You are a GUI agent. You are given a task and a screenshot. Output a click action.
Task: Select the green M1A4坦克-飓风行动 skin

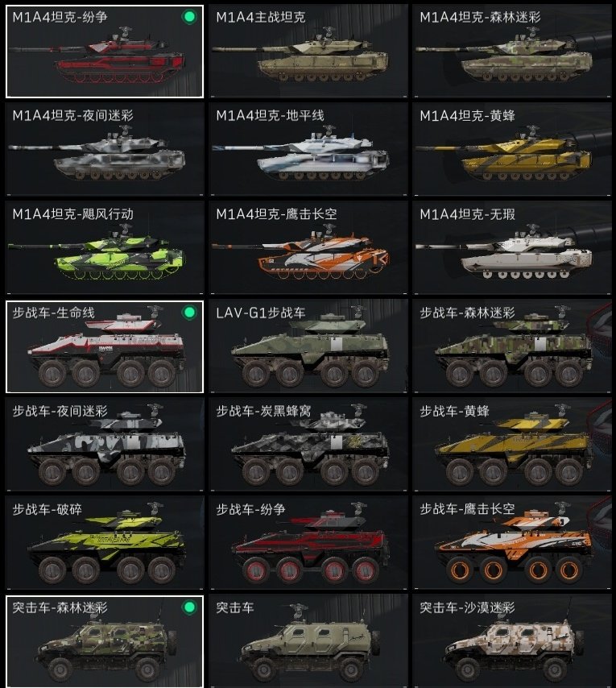coord(105,247)
